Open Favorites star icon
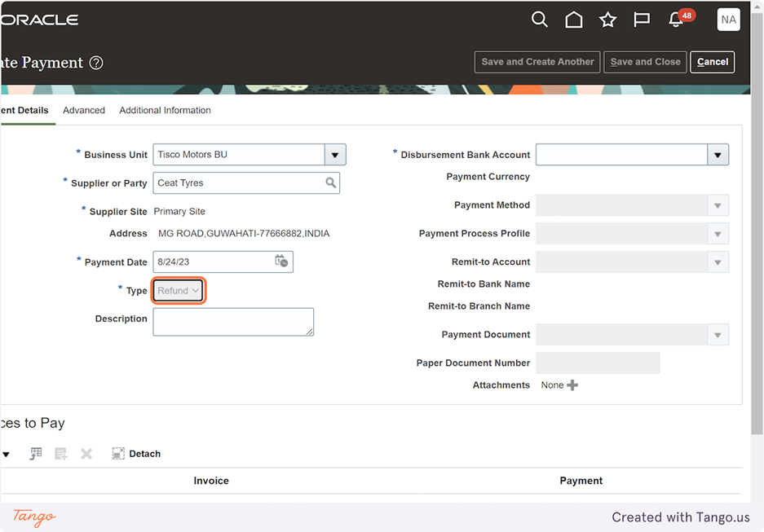Screen dimensions: 764x532 [607, 20]
